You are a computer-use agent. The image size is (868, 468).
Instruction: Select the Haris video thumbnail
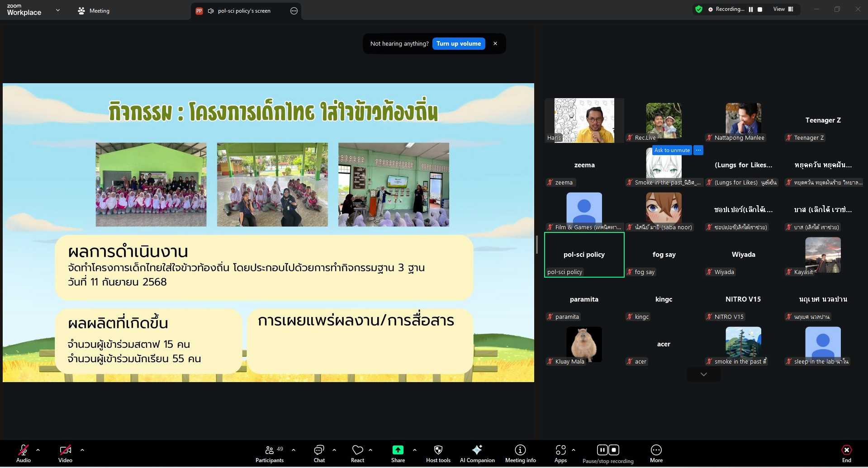(584, 120)
